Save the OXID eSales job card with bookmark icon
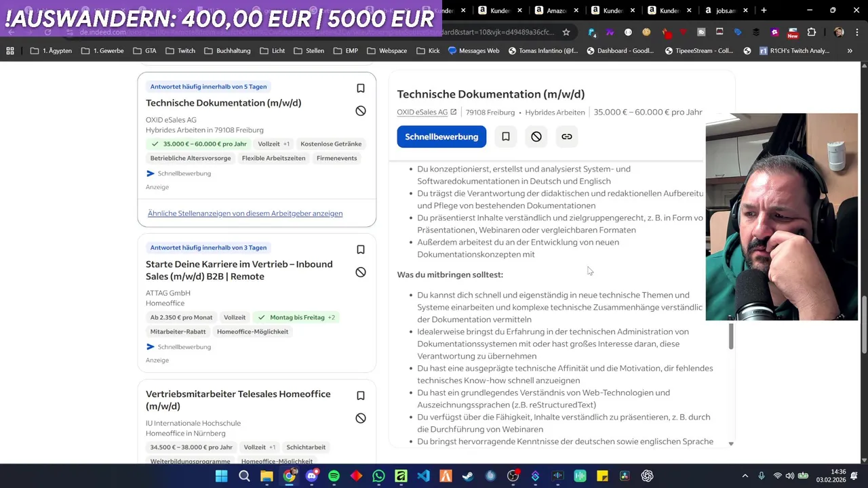The width and height of the screenshot is (868, 488). (361, 88)
